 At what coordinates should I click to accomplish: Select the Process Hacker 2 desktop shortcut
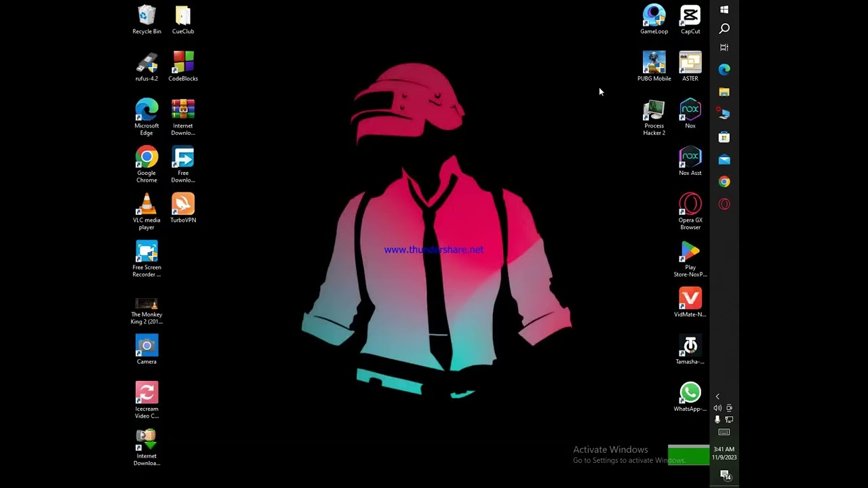[x=654, y=118]
